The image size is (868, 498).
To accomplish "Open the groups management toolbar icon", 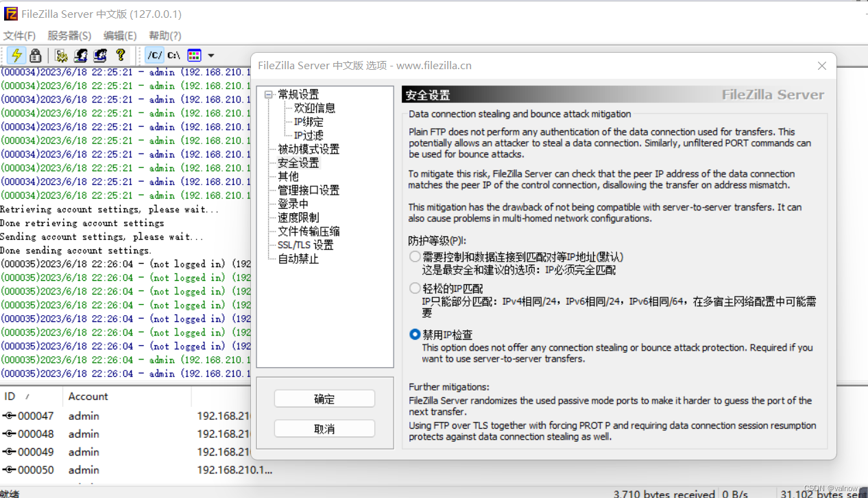I will pos(100,55).
